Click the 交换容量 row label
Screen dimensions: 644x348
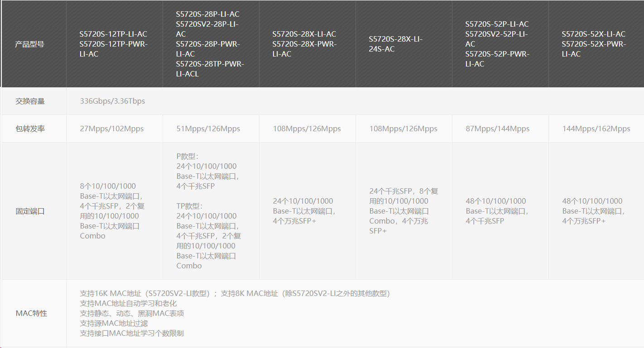point(30,101)
